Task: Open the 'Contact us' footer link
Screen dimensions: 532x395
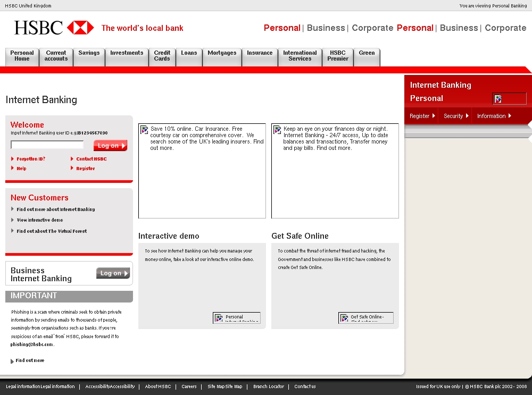Action: (305, 386)
